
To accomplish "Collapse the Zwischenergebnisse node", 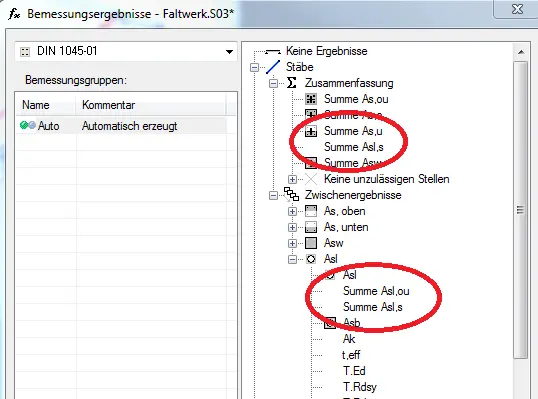I will (x=273, y=195).
